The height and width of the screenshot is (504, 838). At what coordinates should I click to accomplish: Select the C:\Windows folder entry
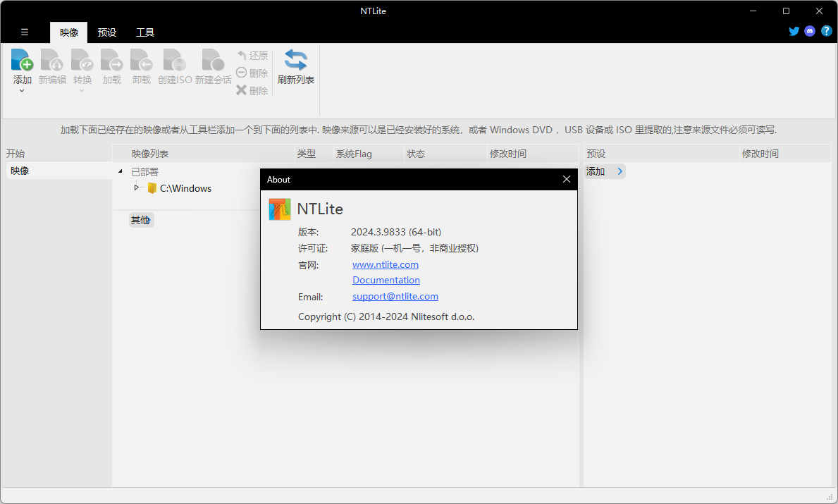point(179,188)
